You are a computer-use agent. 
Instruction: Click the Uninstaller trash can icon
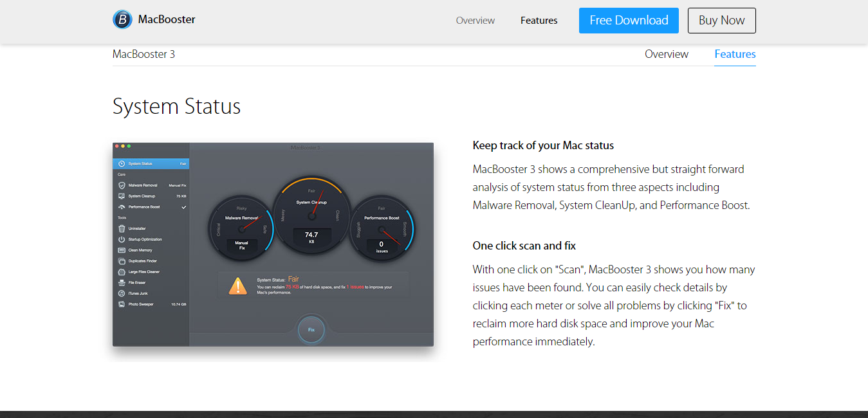tap(122, 228)
